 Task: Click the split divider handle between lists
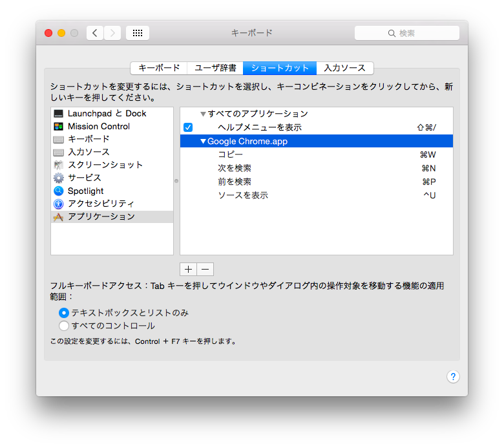coord(176,181)
